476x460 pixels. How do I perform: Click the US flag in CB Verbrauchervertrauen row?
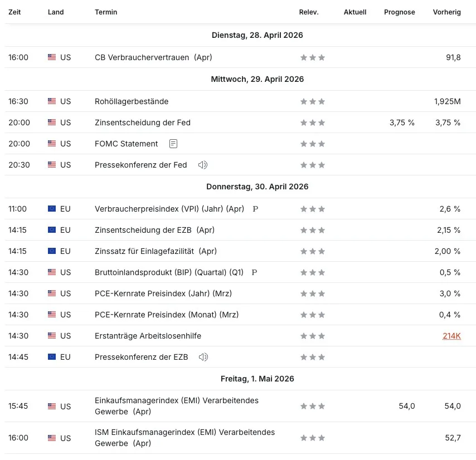[x=52, y=57]
